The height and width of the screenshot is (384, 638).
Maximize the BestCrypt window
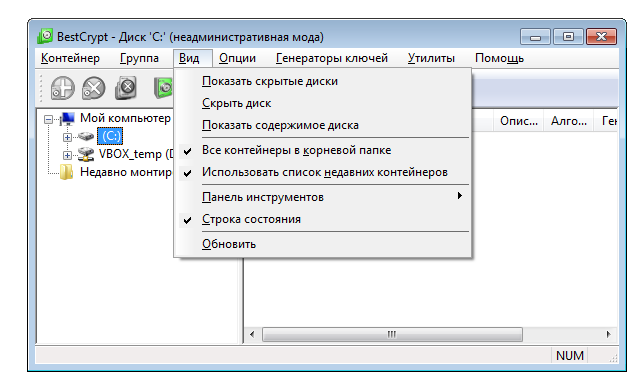[x=568, y=37]
